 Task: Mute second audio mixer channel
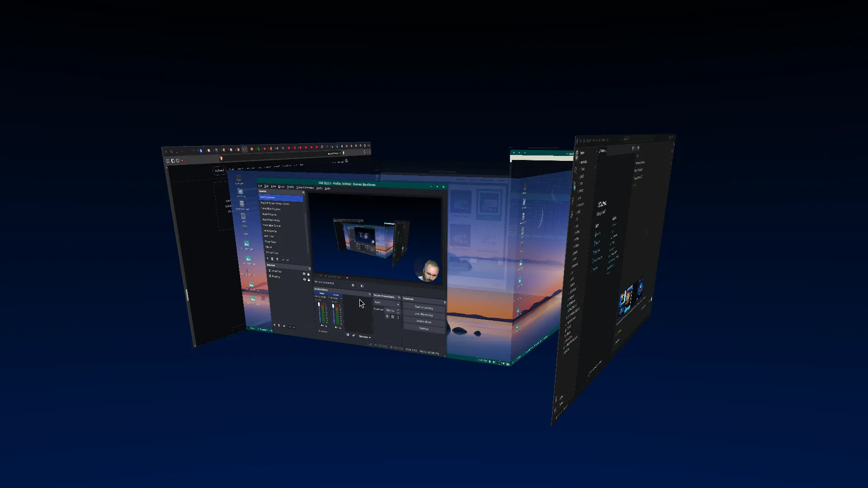point(336,327)
